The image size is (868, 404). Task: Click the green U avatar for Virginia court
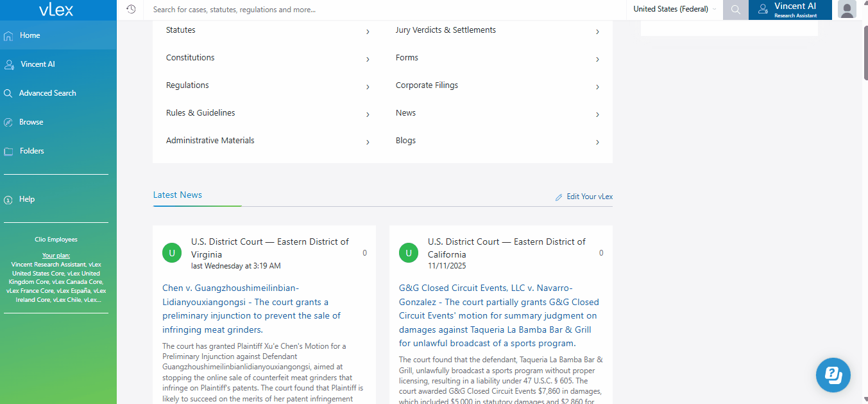[x=172, y=253]
